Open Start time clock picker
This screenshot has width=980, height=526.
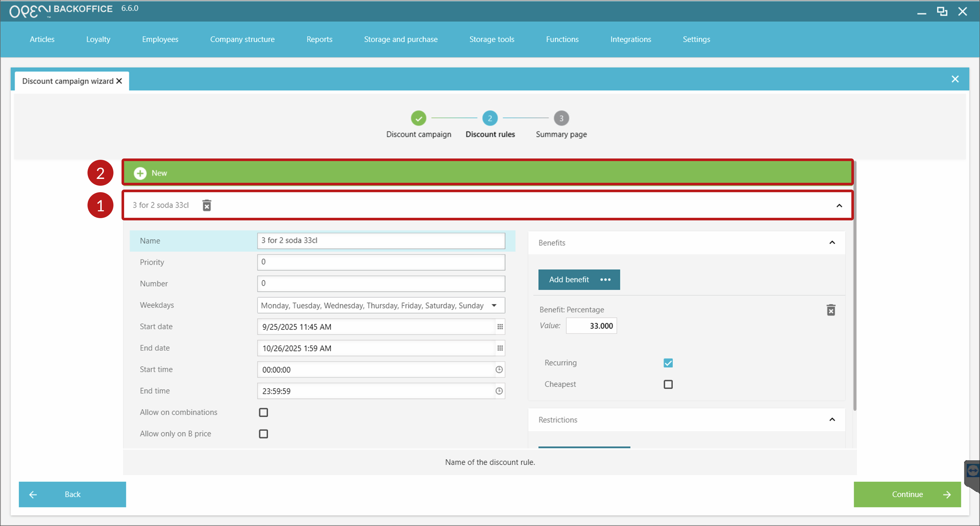(499, 370)
